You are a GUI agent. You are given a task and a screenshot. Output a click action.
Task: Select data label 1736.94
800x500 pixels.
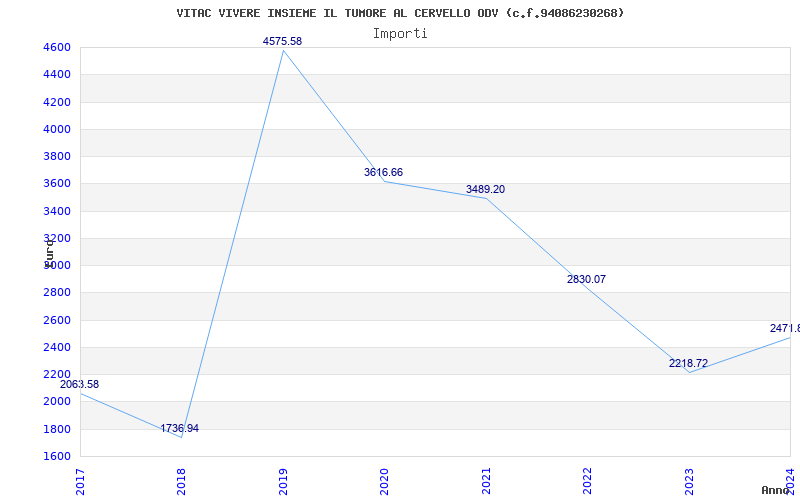coord(180,428)
